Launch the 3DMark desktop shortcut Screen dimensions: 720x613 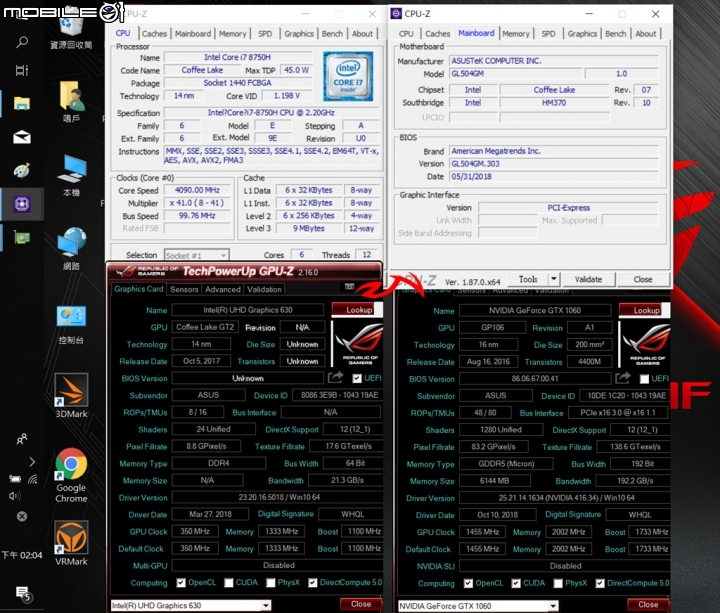(71, 396)
